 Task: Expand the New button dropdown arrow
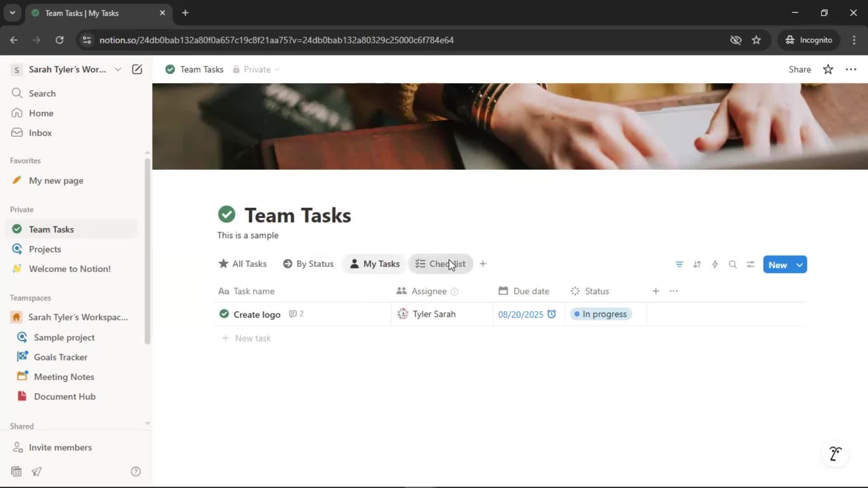click(800, 265)
